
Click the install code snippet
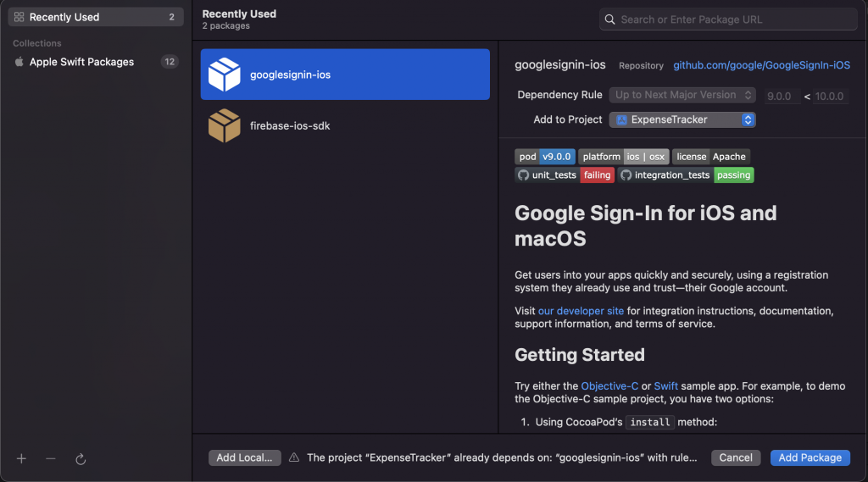tap(650, 422)
